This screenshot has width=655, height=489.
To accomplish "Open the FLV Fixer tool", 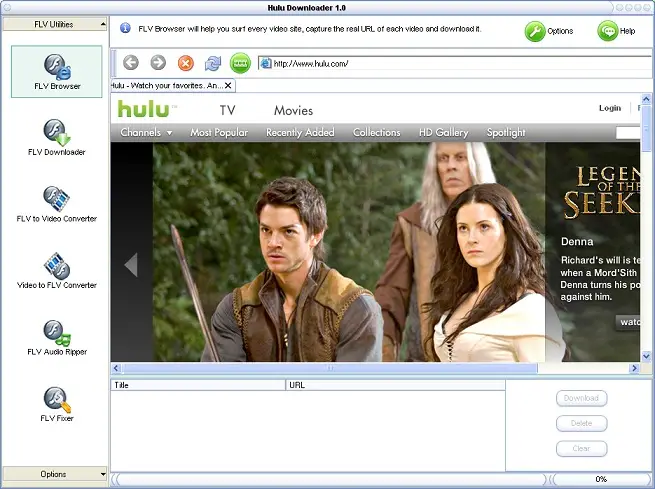I will pos(57,404).
